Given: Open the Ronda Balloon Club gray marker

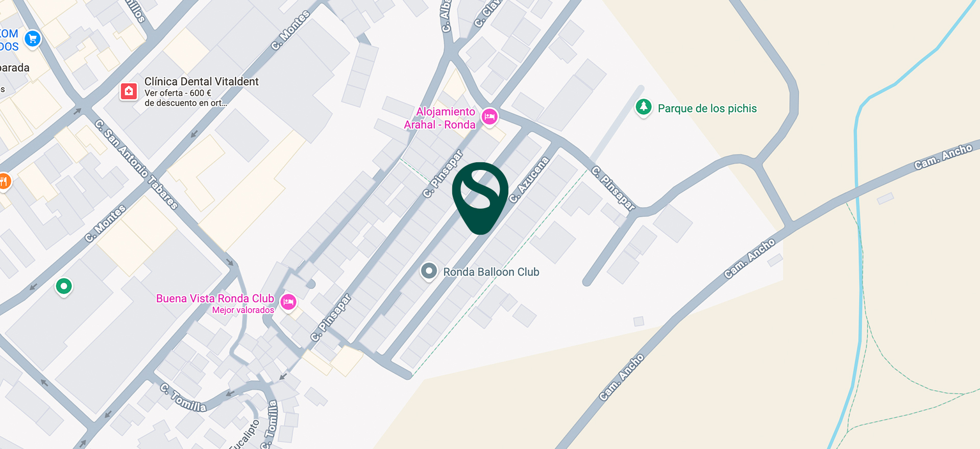Looking at the screenshot, I should tap(429, 271).
